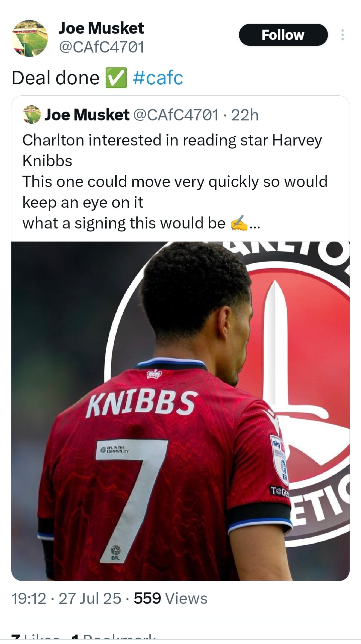The image size is (361, 644).
Task: Click the Deal done tweet text
Action: tap(55, 78)
